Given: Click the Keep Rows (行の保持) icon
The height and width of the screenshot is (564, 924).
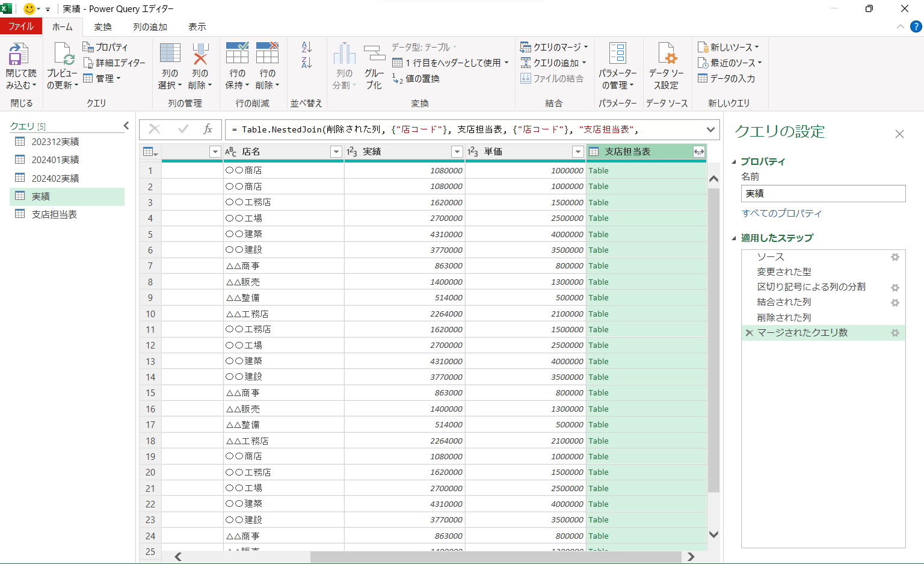Looking at the screenshot, I should 237,53.
